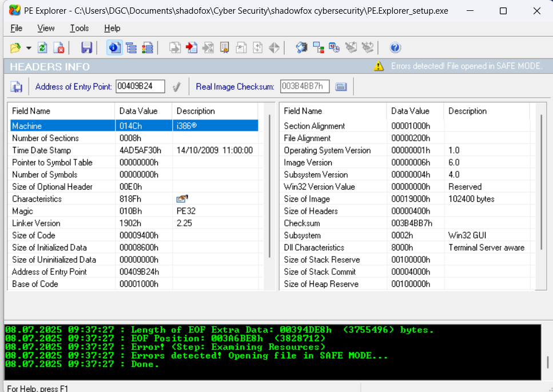This screenshot has width=553, height=392.
Task: Click the right table Data Value column header
Action: [x=415, y=111]
